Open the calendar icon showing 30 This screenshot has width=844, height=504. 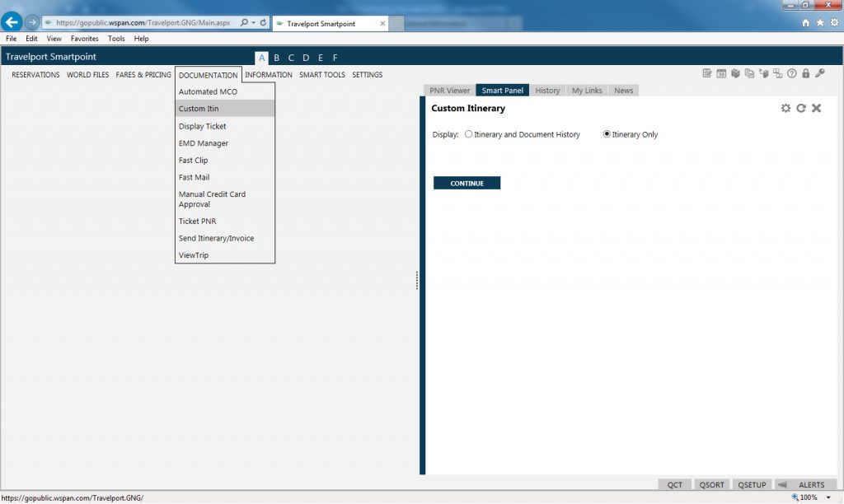[721, 73]
